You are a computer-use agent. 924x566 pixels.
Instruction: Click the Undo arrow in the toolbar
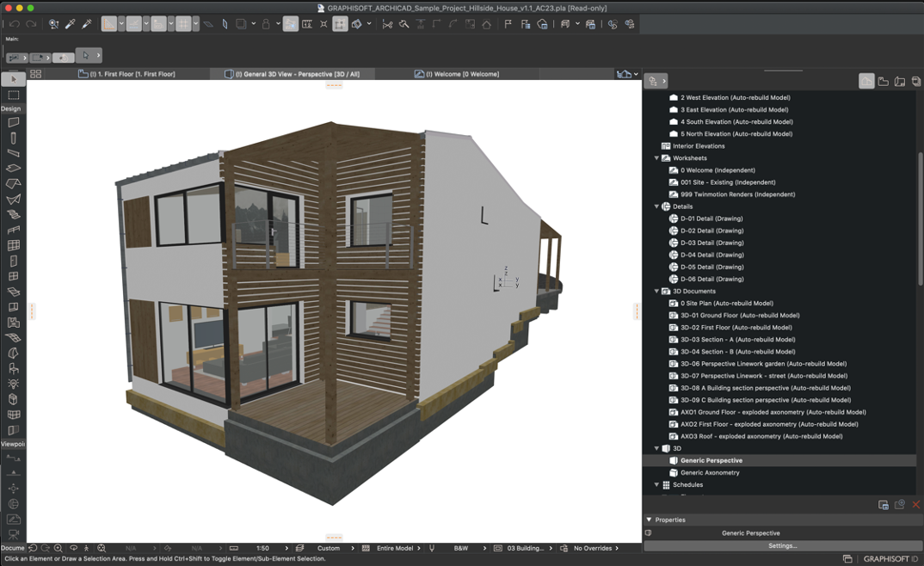click(x=15, y=24)
